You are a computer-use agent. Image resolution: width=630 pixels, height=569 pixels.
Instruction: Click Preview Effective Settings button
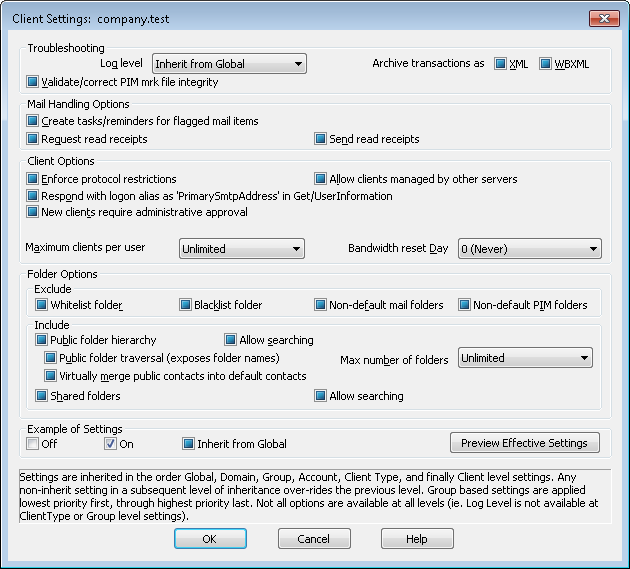coord(525,443)
